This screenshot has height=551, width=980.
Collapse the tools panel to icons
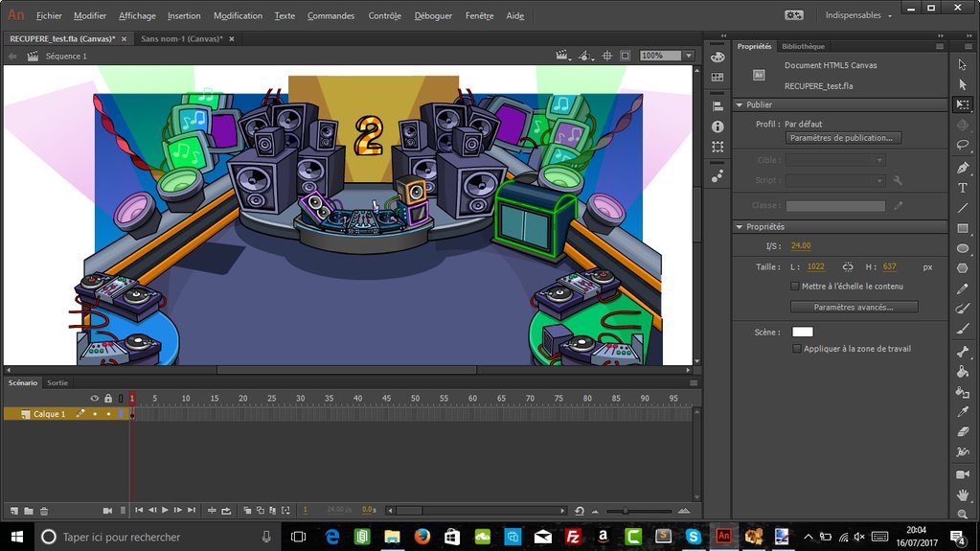pyautogui.click(x=969, y=35)
